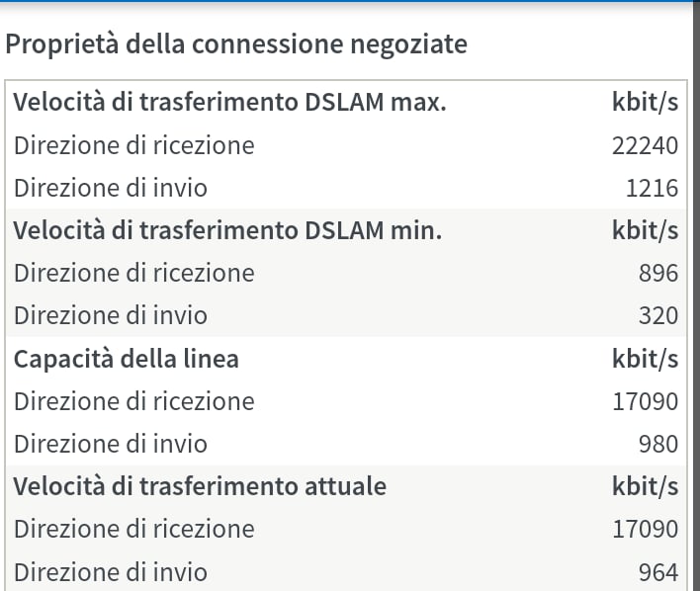700x591 pixels.
Task: Click "Direzione di ricezione" under DSLAM max.
Action: point(133,146)
